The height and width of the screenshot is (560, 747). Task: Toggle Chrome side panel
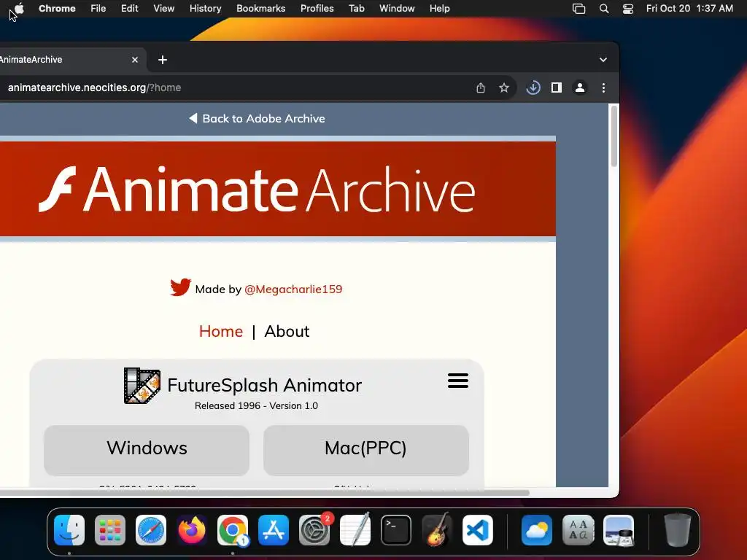pyautogui.click(x=557, y=87)
